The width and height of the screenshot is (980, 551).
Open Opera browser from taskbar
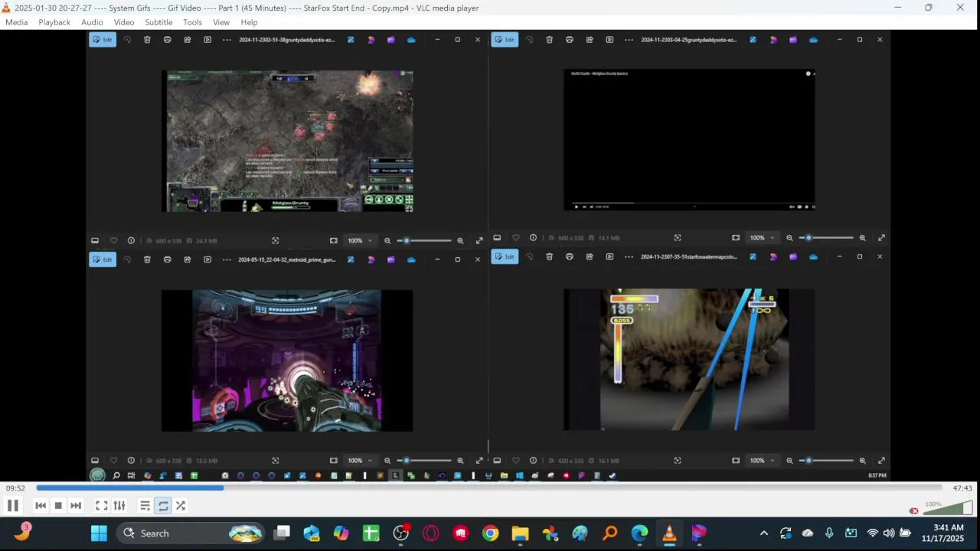pos(431,533)
